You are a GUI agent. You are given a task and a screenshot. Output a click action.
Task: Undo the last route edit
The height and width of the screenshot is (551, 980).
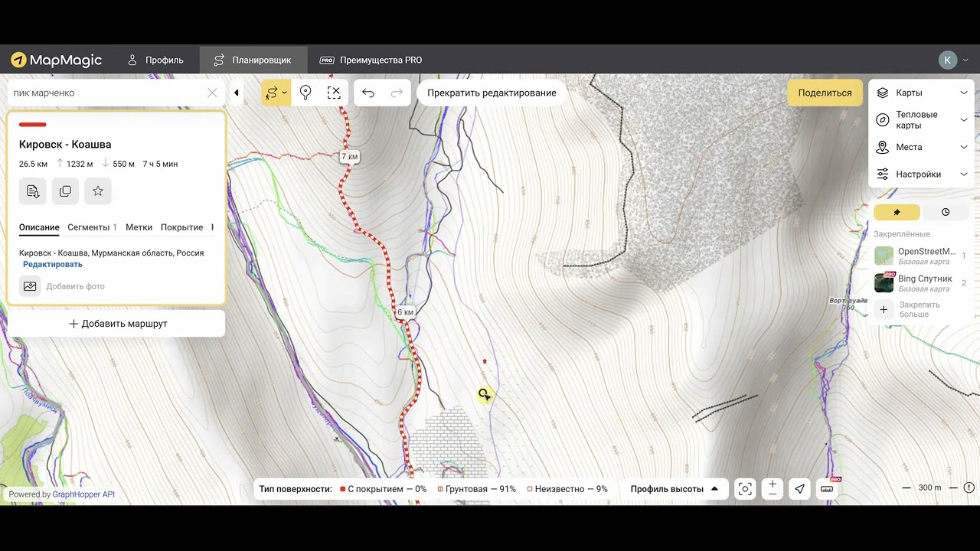tap(368, 93)
